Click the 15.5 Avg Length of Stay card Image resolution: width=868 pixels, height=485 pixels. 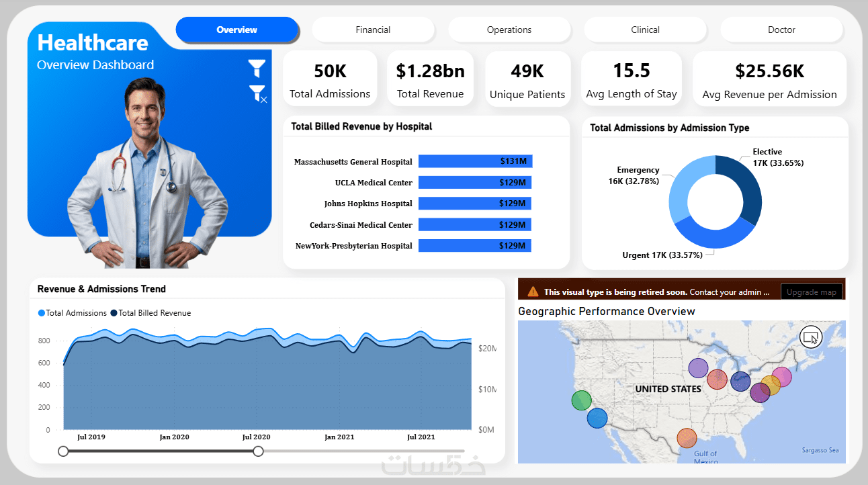point(632,79)
